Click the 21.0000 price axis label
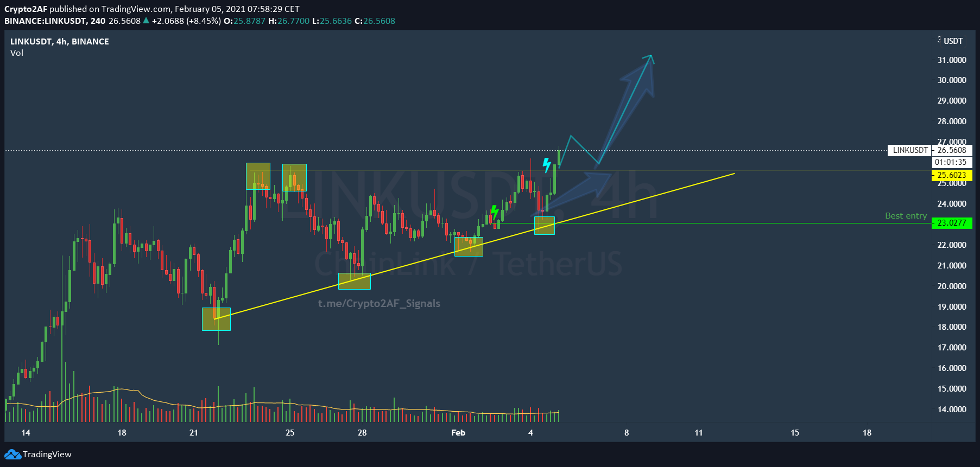This screenshot has height=467, width=980. (952, 266)
